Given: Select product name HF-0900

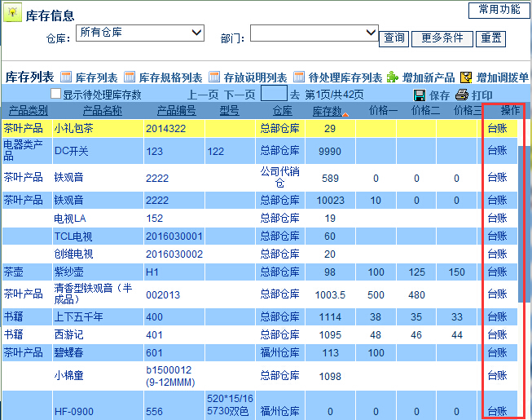Looking at the screenshot, I should coord(73,412).
